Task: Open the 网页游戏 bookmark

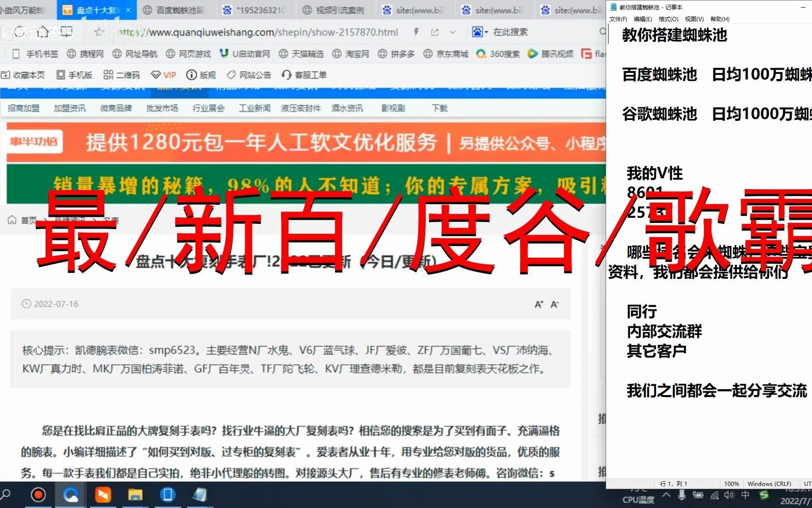Action: tap(188, 54)
